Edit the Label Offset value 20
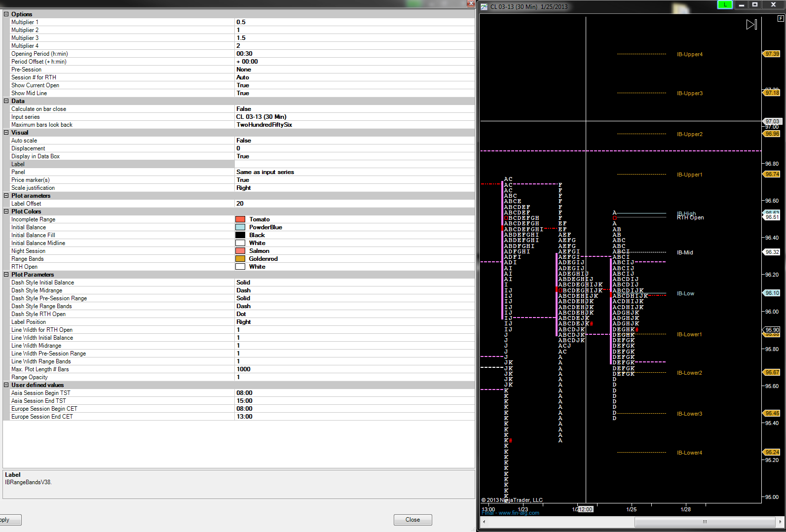Image resolution: width=786 pixels, height=532 pixels. pos(354,204)
